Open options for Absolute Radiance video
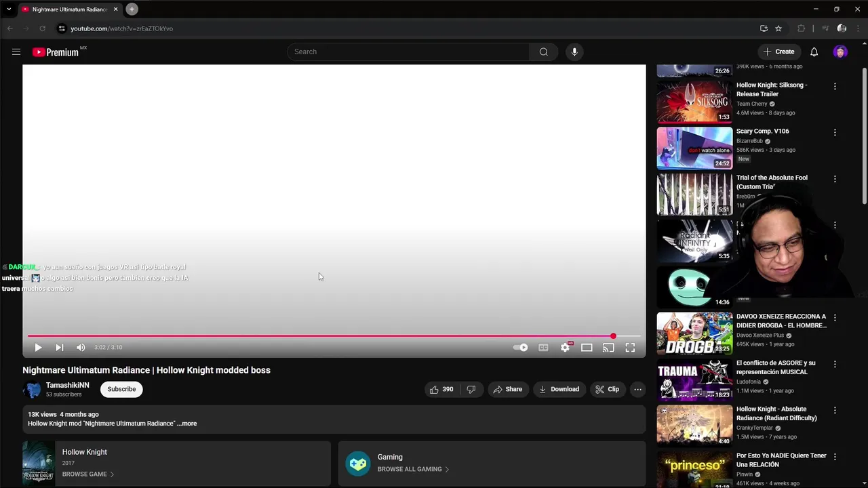868x488 pixels. [x=835, y=410]
